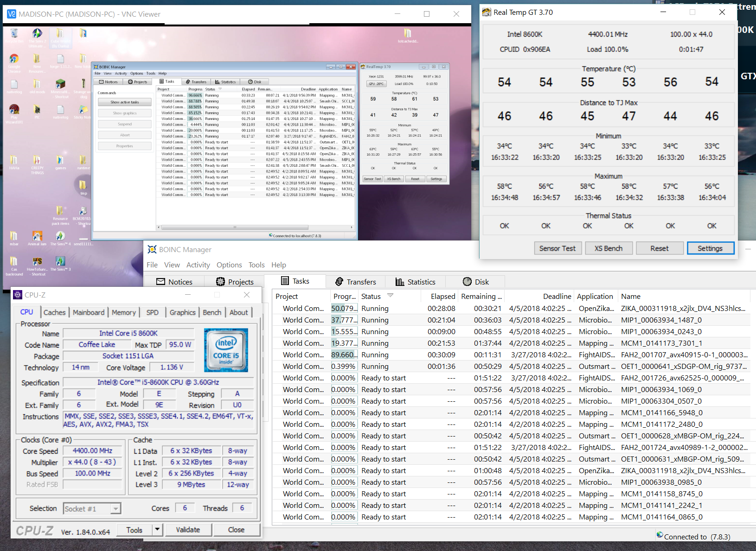Viewport: 756px width, 551px height.
Task: Open the CPU-Z Tools dropdown arrow
Action: [x=157, y=530]
